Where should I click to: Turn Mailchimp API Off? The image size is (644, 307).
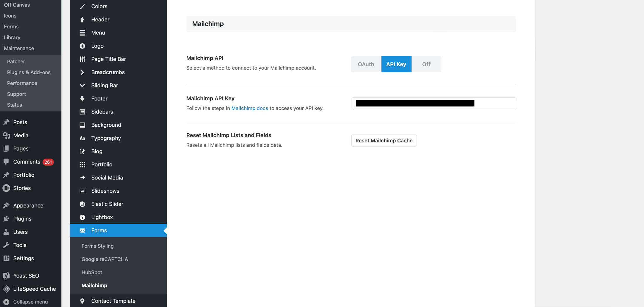tap(426, 64)
